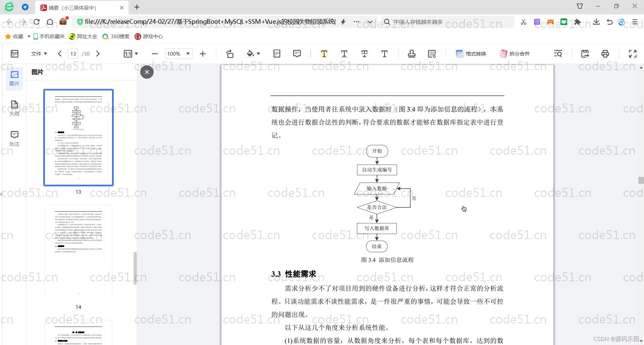
Task: Print the PDF document
Action: (x=605, y=54)
